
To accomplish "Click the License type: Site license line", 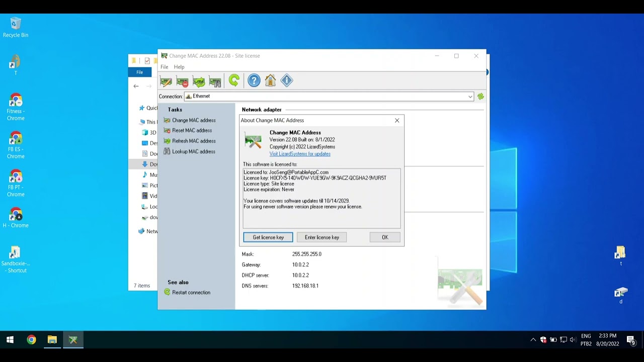I will click(x=269, y=184).
